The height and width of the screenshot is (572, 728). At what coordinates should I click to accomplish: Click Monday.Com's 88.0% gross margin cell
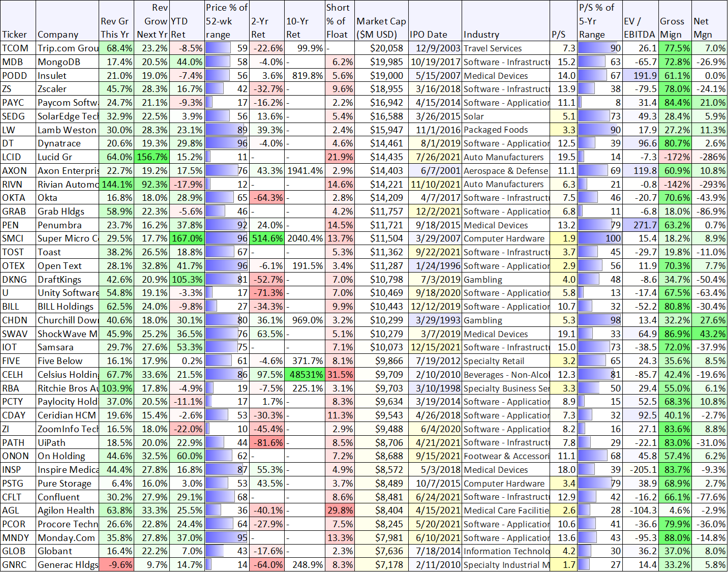(675, 537)
